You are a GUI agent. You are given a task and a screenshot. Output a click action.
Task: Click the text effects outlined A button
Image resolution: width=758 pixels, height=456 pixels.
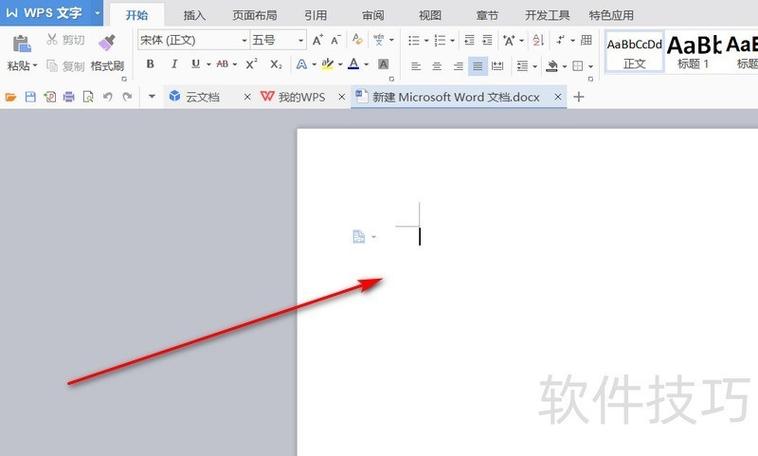(301, 64)
